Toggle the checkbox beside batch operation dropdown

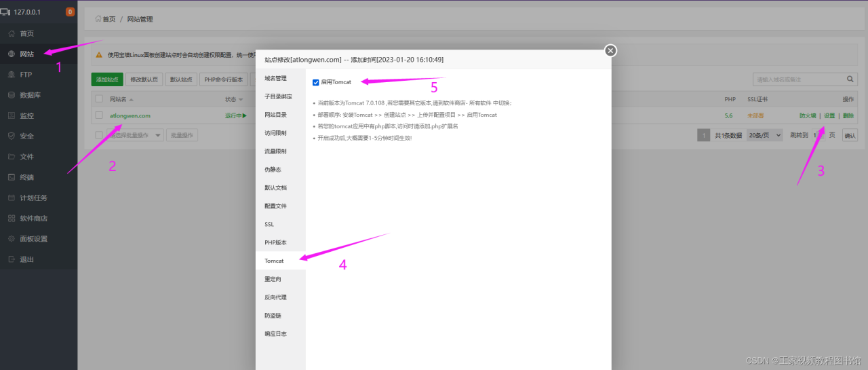click(x=99, y=135)
